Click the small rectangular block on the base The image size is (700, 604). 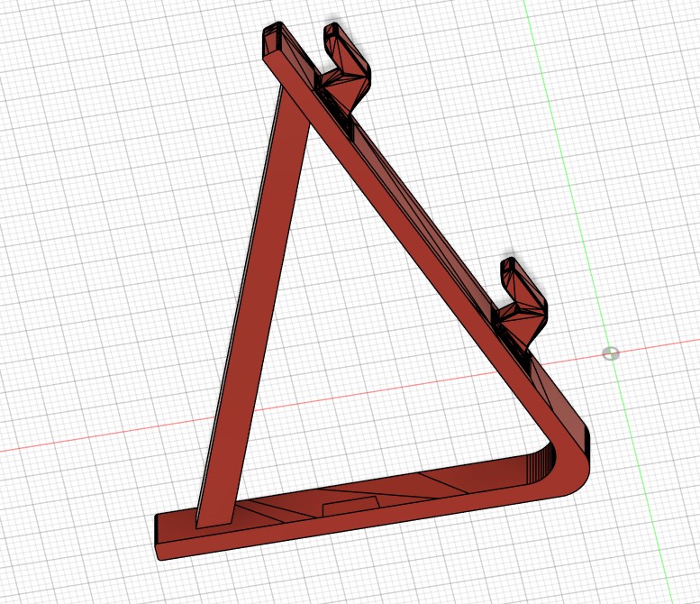click(x=350, y=508)
